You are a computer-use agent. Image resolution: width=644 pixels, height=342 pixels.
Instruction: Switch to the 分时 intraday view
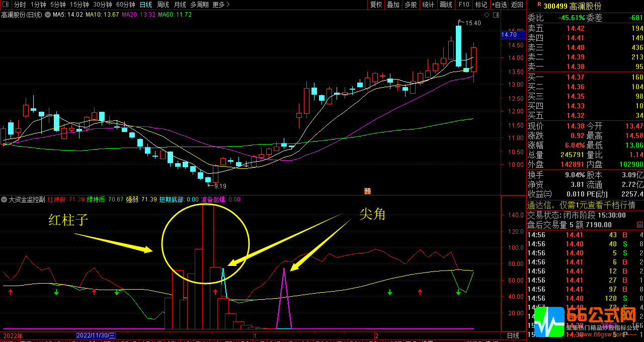(x=20, y=5)
